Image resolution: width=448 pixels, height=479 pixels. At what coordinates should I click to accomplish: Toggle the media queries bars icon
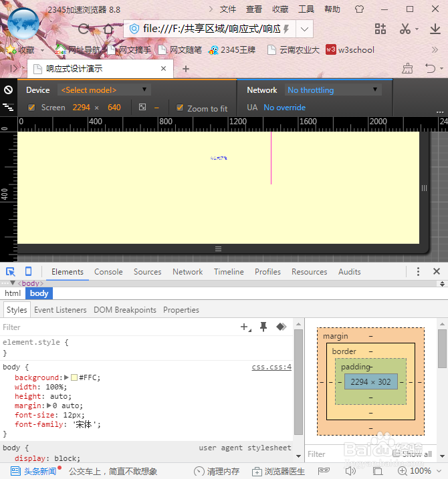tap(8, 108)
